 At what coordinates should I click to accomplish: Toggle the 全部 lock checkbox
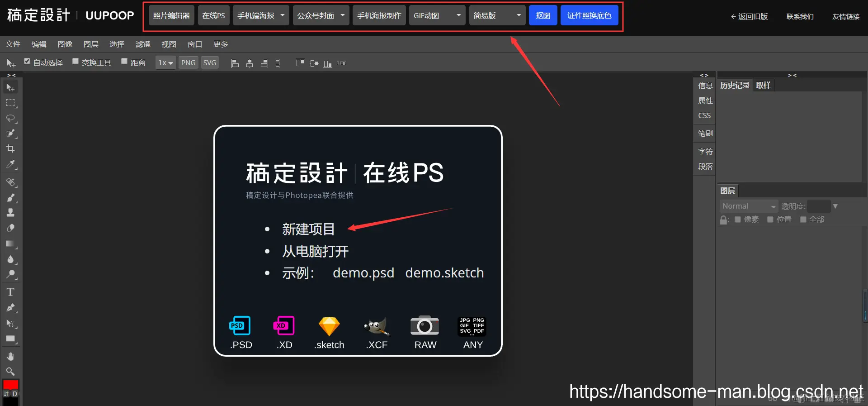pyautogui.click(x=803, y=220)
